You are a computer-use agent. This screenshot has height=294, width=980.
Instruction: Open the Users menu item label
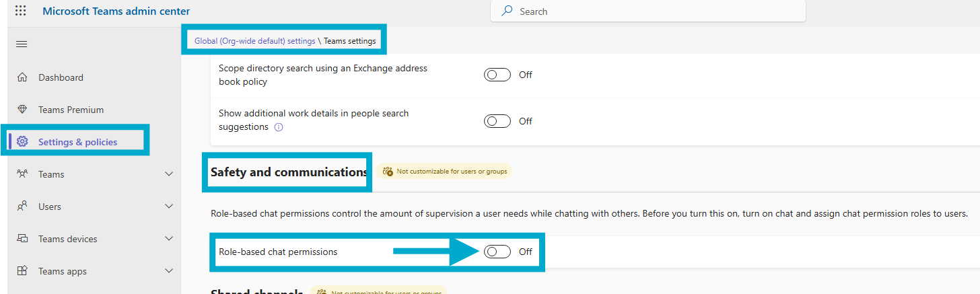click(x=50, y=207)
